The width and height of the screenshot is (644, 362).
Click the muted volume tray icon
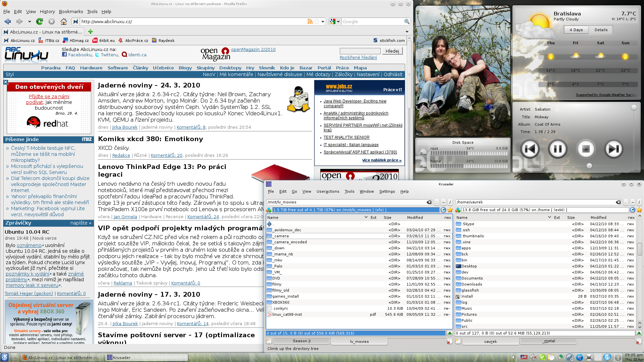pyautogui.click(x=533, y=357)
